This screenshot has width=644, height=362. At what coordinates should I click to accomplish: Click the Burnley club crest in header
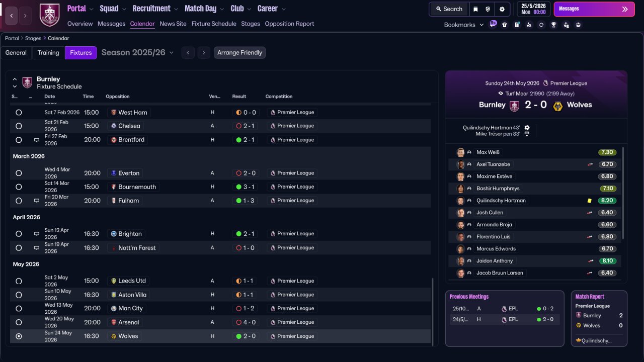pyautogui.click(x=49, y=15)
